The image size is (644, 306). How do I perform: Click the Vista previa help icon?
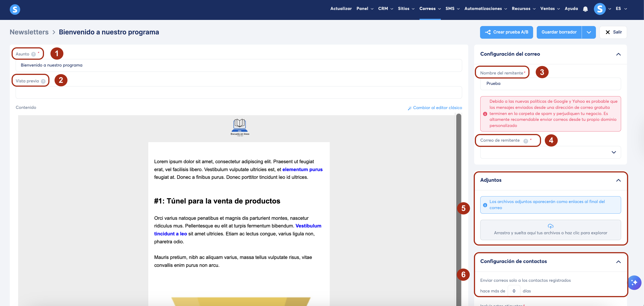point(43,81)
